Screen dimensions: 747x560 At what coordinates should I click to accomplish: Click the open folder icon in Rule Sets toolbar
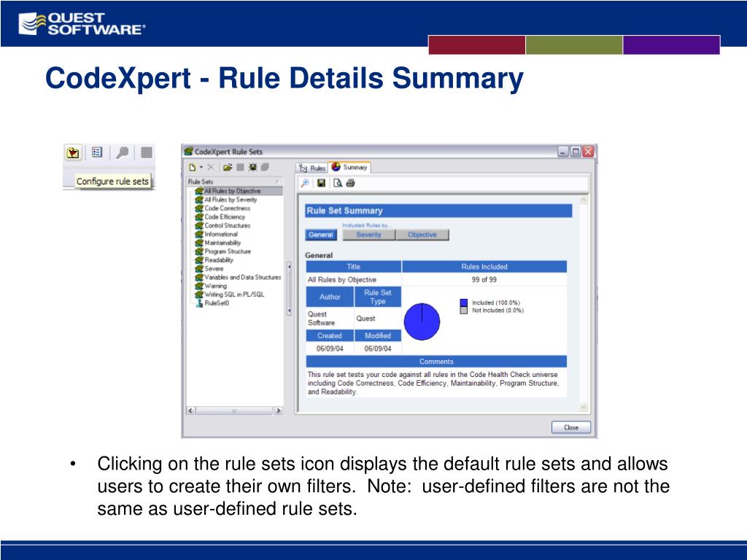click(228, 167)
